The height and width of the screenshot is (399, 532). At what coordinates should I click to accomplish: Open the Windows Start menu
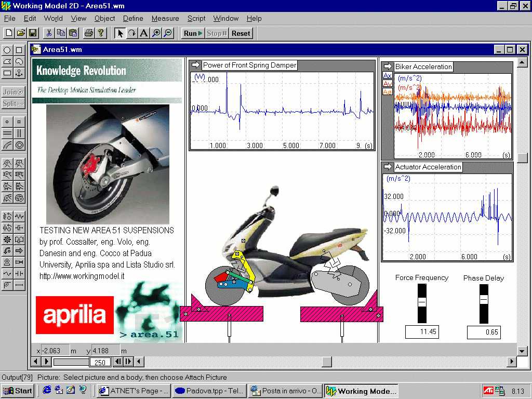17,391
